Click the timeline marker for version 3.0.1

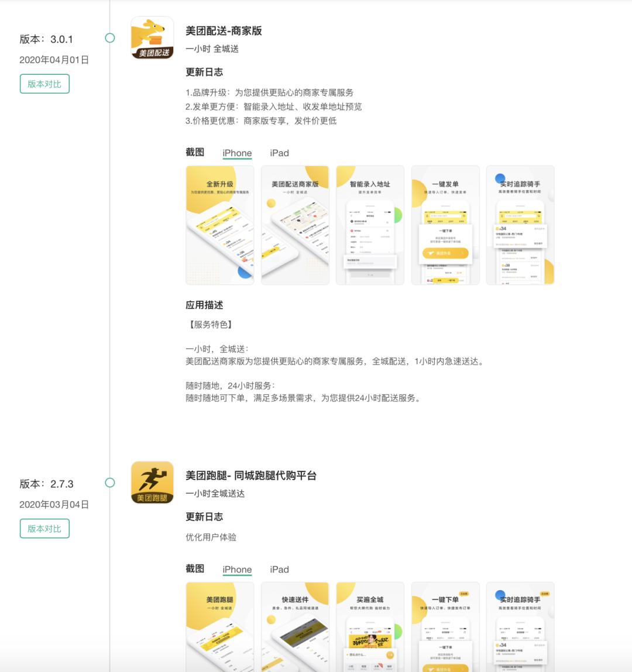click(x=110, y=38)
